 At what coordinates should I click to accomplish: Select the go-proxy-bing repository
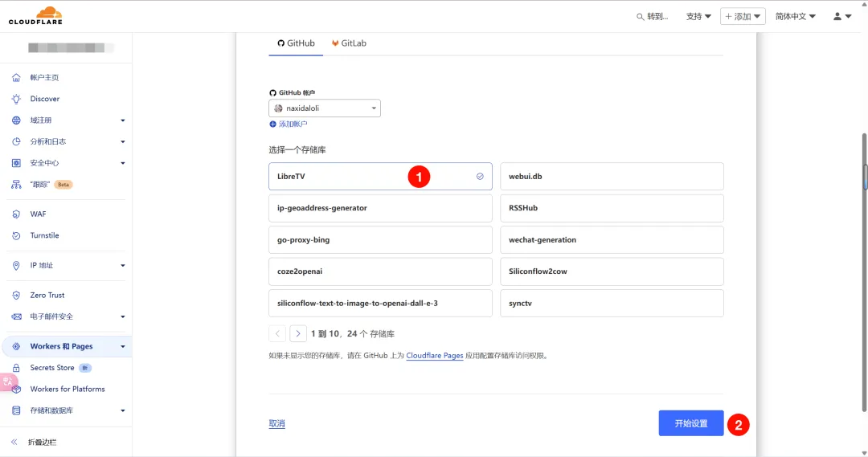click(380, 240)
